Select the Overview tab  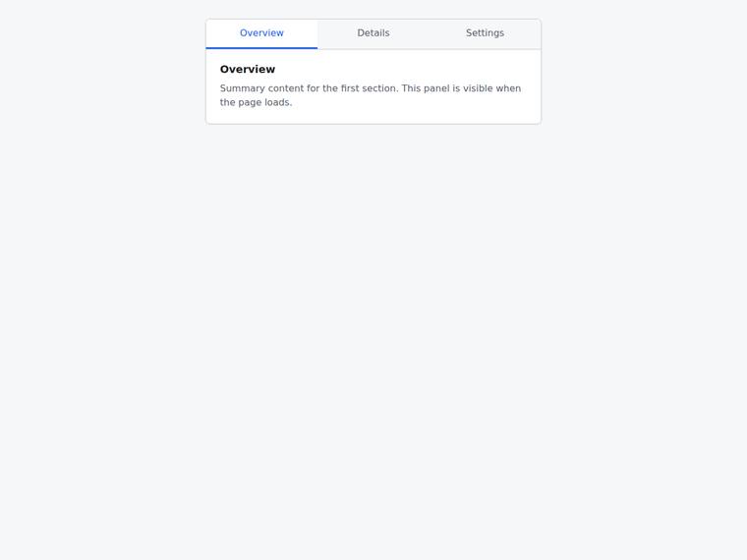[x=261, y=33]
